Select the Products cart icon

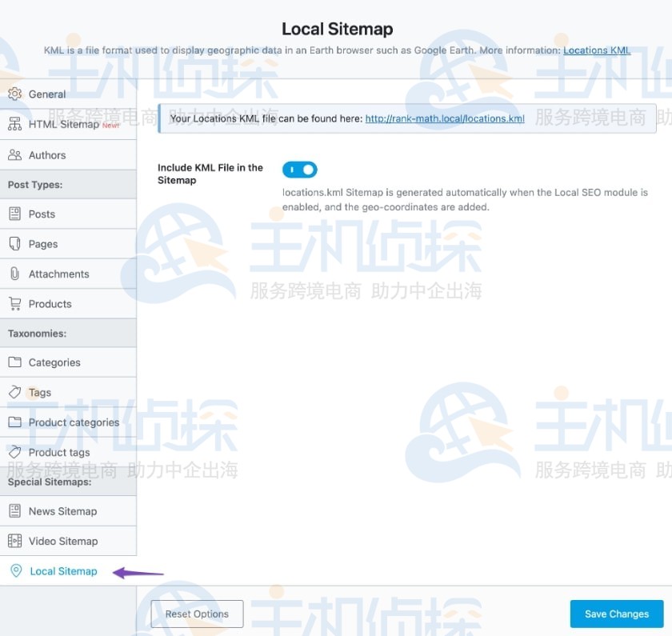pyautogui.click(x=17, y=303)
